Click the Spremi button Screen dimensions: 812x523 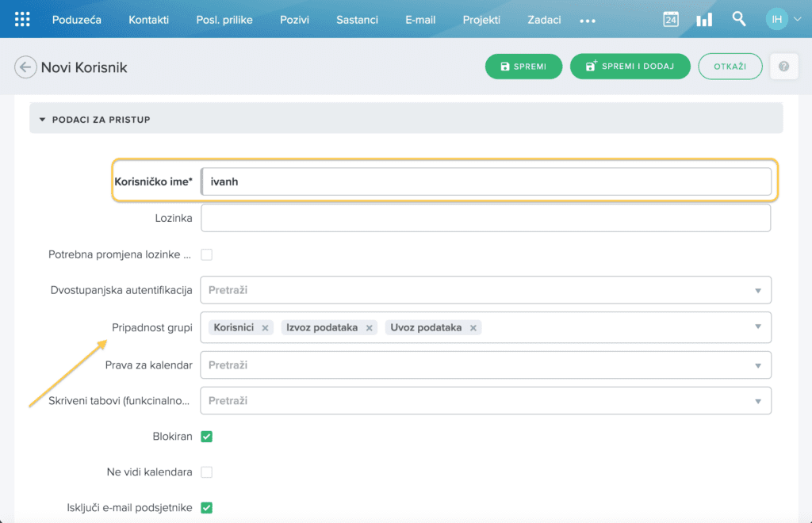click(523, 67)
